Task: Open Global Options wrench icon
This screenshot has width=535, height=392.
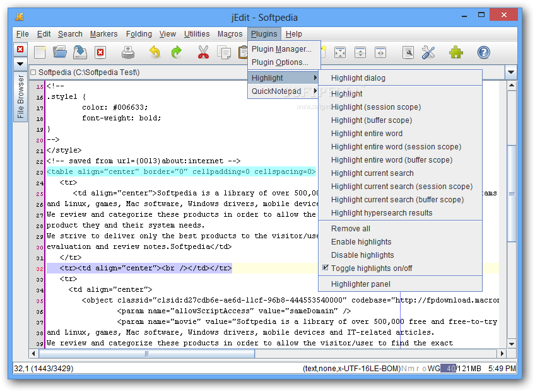Action: (x=428, y=52)
